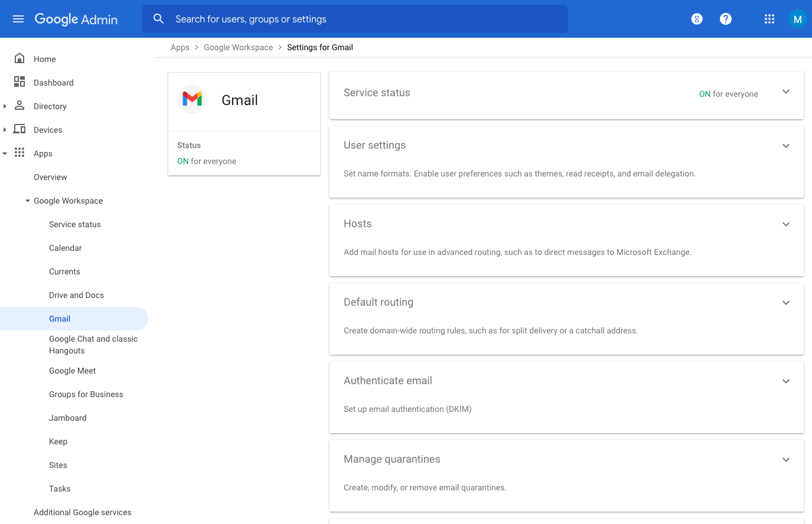Open the account avatar M

(797, 19)
